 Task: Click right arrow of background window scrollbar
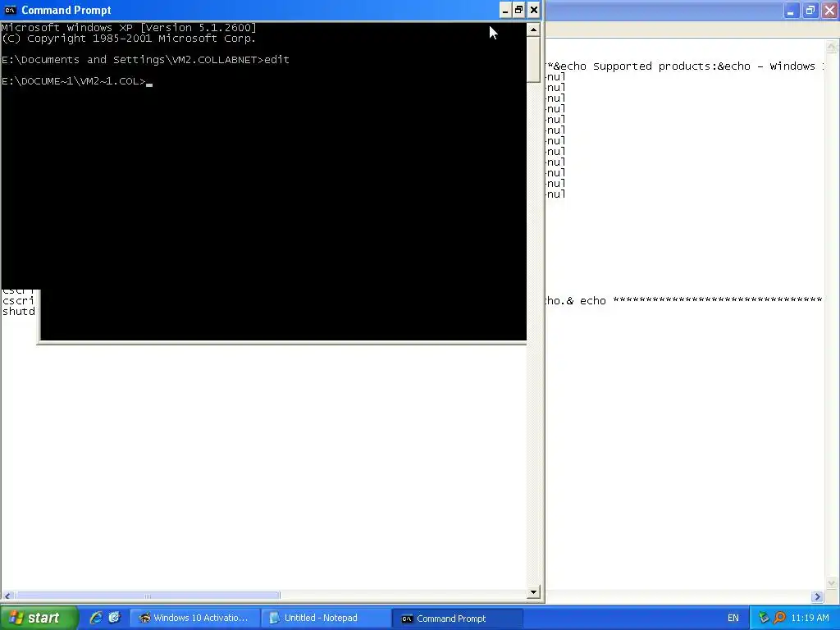[817, 596]
